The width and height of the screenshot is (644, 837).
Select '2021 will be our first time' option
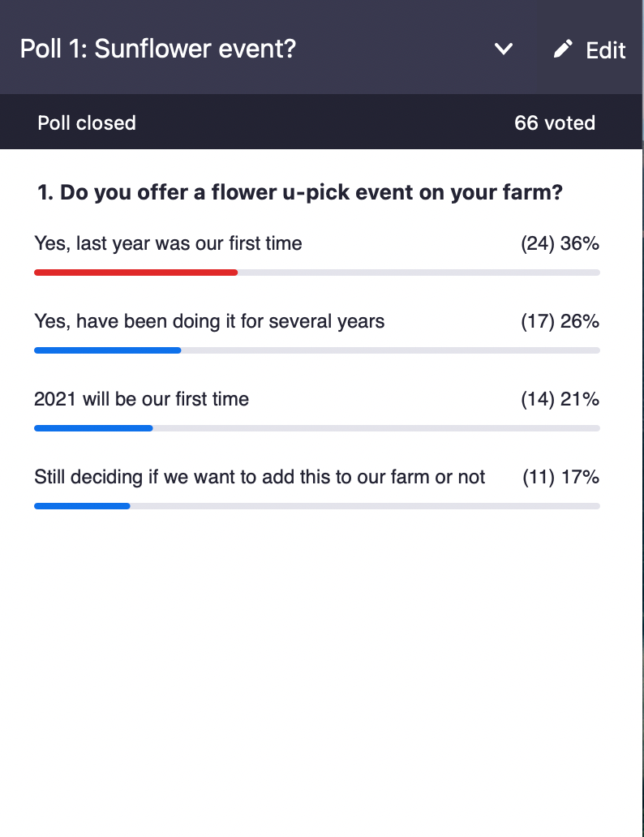pos(141,399)
